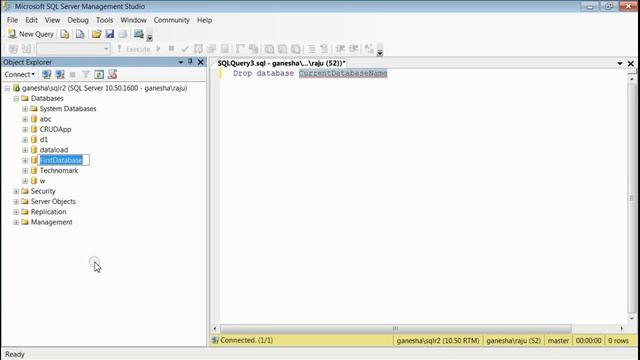The width and height of the screenshot is (640, 360).
Task: Click the Save All icon
Action: [122, 34]
